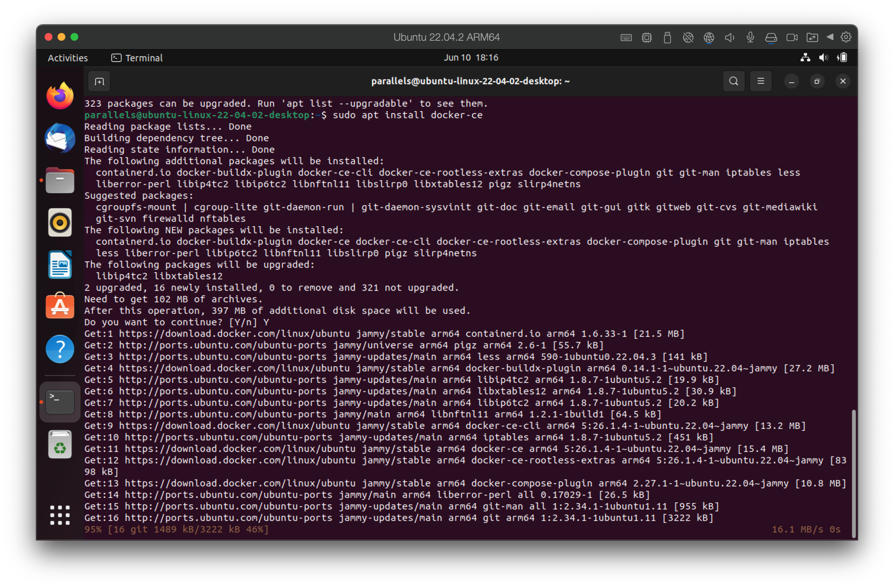Open Firefox from the dock
Image resolution: width=894 pixels, height=588 pixels.
pos(60,96)
